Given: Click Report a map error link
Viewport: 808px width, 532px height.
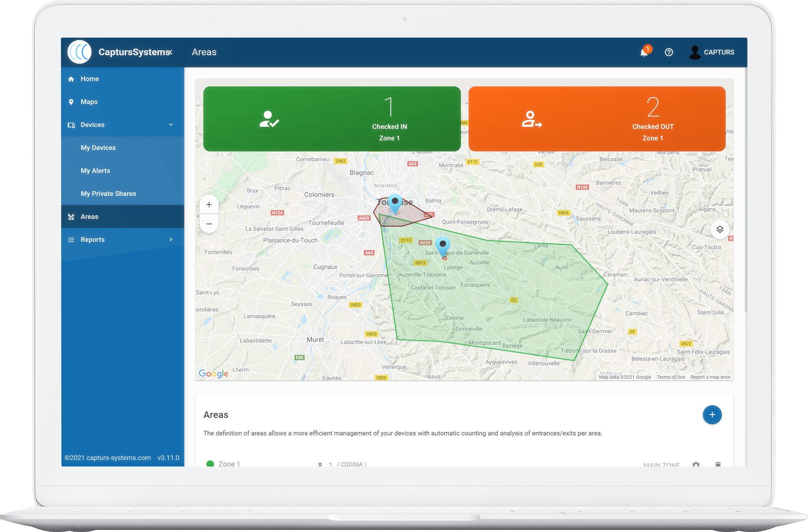Looking at the screenshot, I should 710,377.
